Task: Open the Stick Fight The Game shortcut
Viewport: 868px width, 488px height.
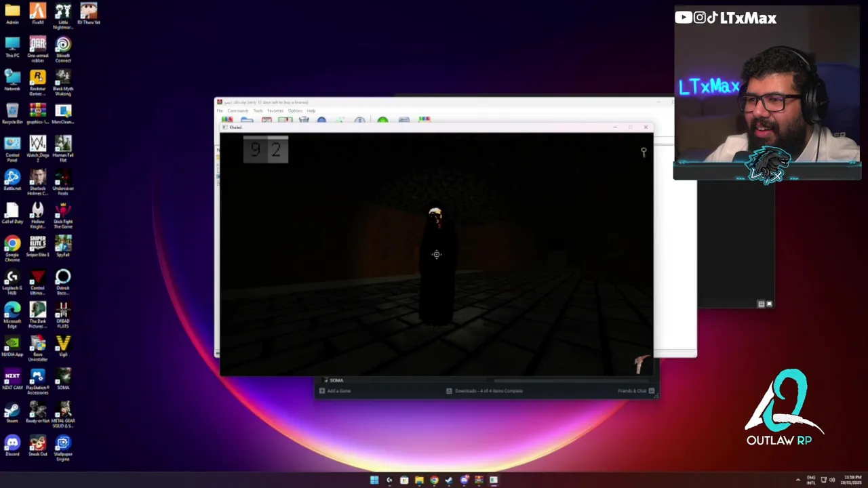Action: pyautogui.click(x=63, y=215)
